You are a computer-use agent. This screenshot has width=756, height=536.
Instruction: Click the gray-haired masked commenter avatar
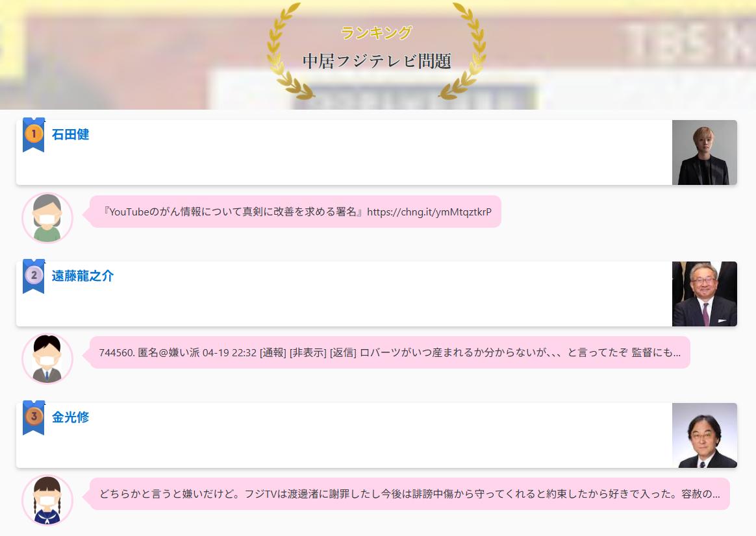pyautogui.click(x=47, y=218)
